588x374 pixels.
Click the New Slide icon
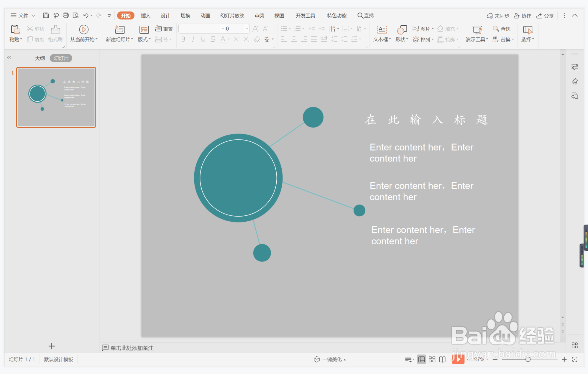coord(119,29)
